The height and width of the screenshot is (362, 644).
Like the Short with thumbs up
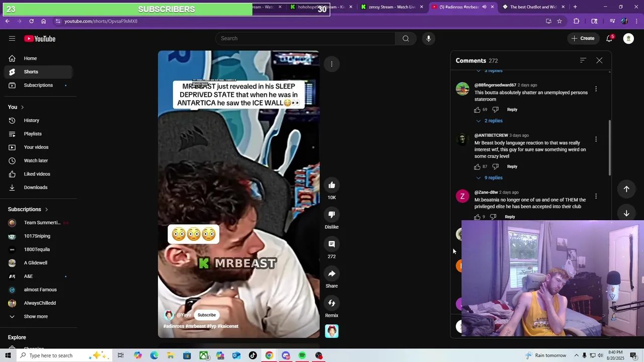332,185
